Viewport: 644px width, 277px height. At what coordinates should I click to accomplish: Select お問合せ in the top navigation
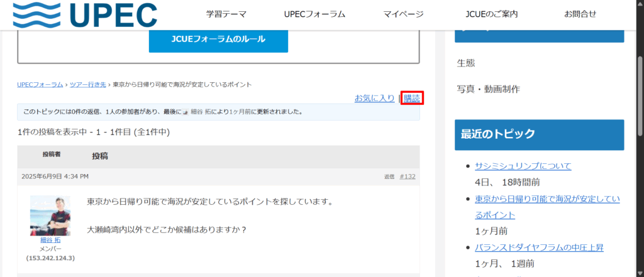[x=580, y=14]
